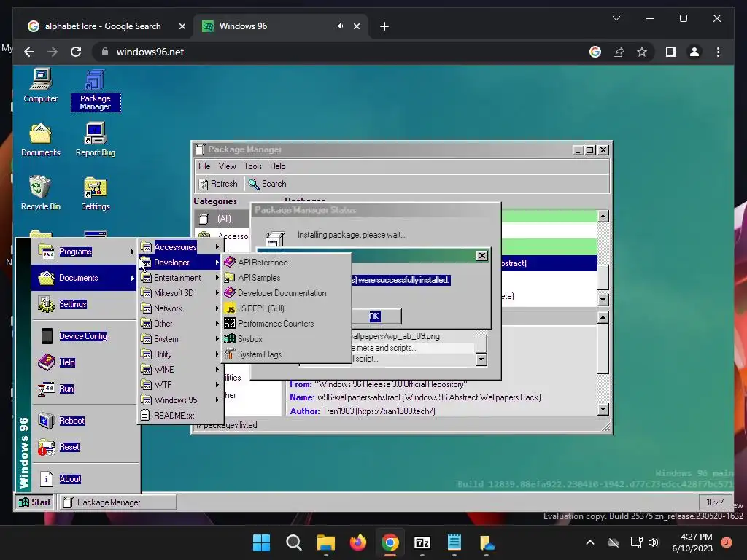This screenshot has height=560, width=747.
Task: Open File Explorer from Windows taskbar
Action: [x=326, y=542]
